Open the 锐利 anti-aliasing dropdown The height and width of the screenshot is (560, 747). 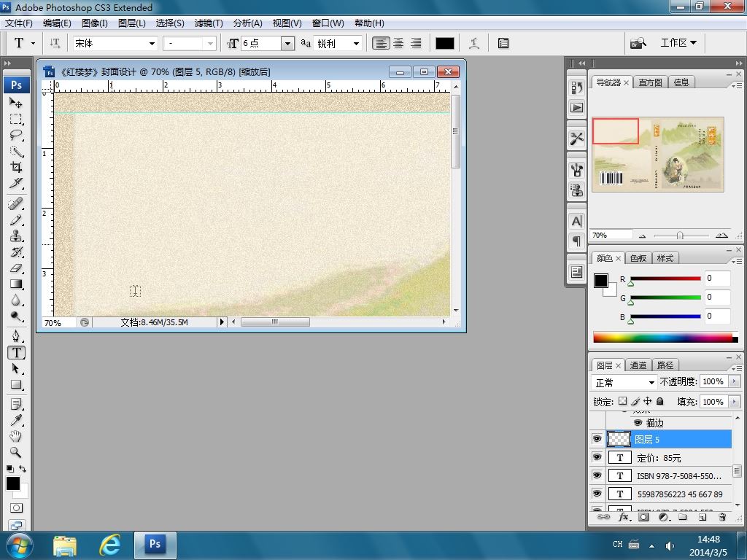(x=356, y=43)
